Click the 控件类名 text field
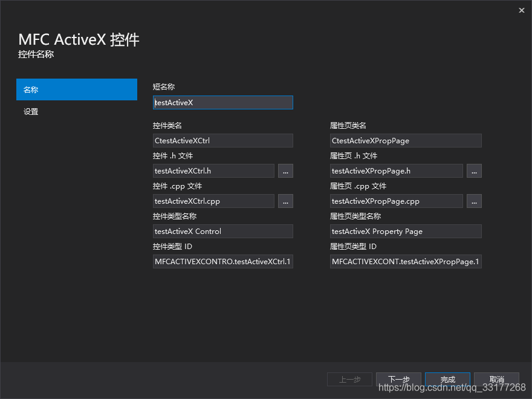 click(223, 141)
